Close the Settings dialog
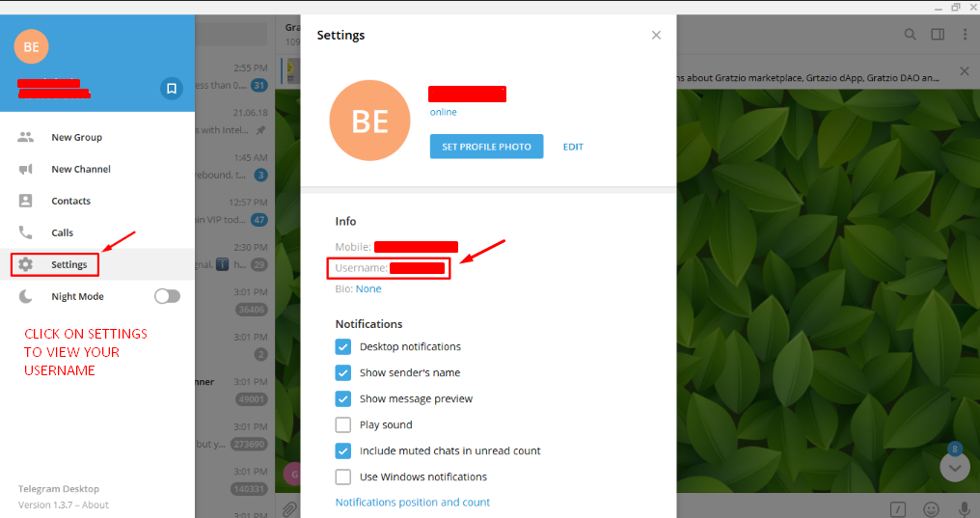This screenshot has width=980, height=518. pyautogui.click(x=656, y=35)
